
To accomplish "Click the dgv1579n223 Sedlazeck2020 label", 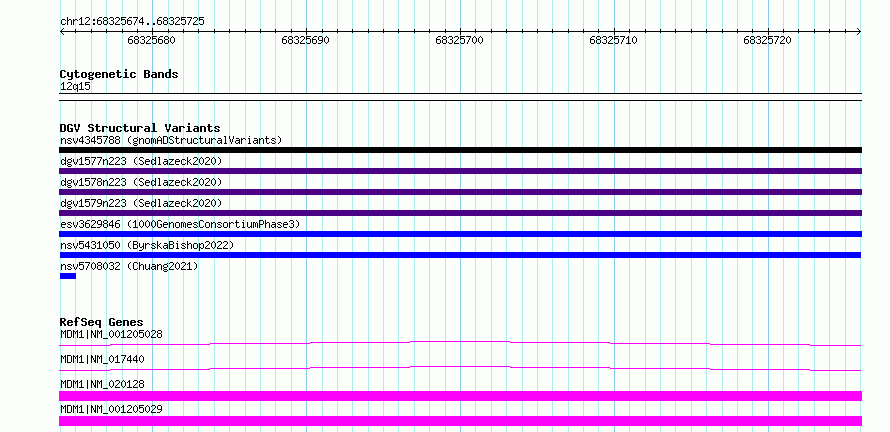I will point(141,203).
